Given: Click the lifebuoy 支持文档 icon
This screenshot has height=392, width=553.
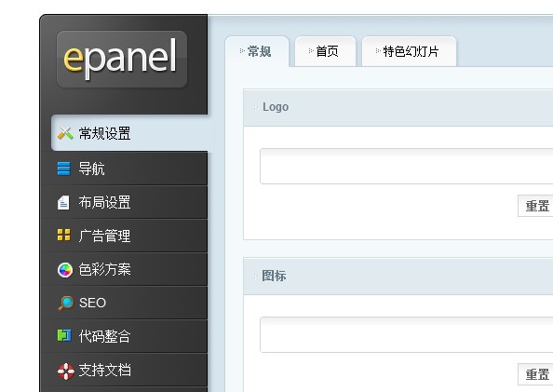Looking at the screenshot, I should point(65,372).
